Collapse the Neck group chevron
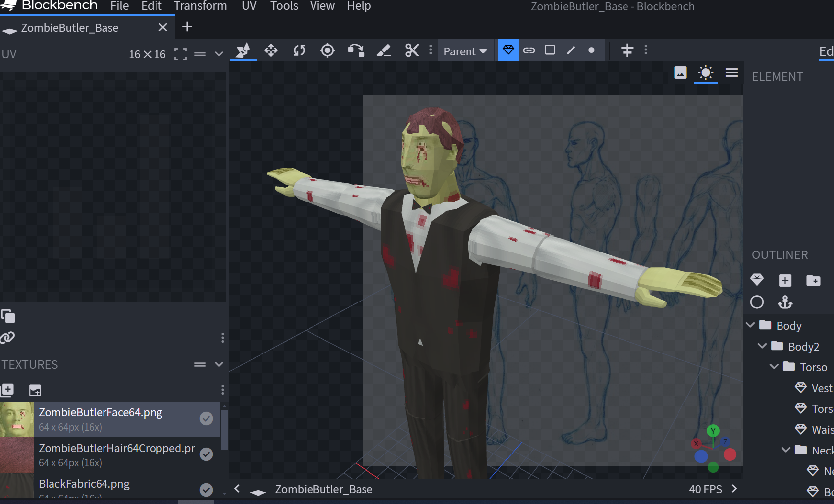 [x=786, y=450]
